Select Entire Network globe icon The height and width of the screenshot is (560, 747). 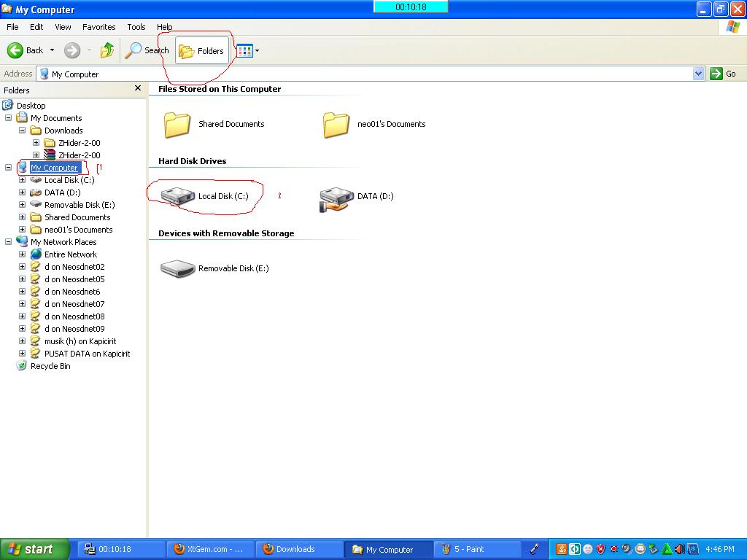[36, 254]
